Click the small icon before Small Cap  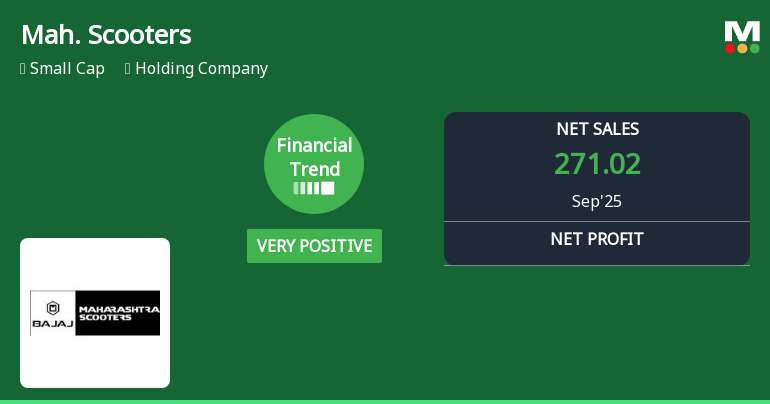click(22, 69)
